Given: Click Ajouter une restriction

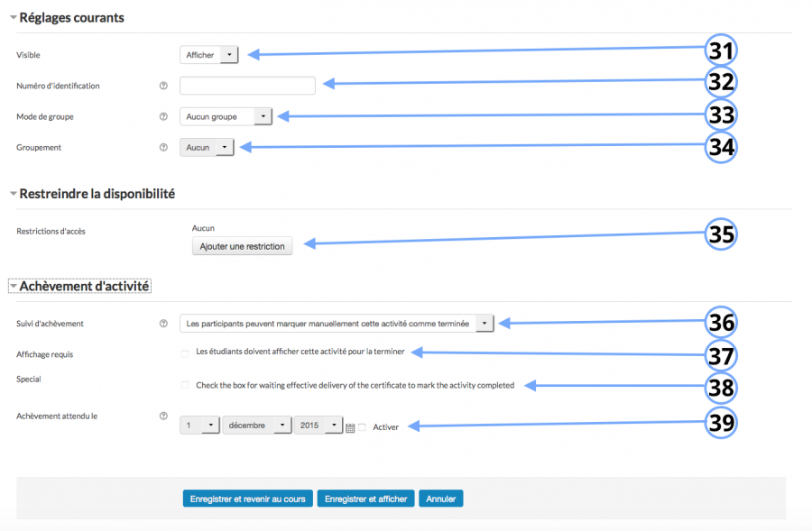Looking at the screenshot, I should point(242,245).
